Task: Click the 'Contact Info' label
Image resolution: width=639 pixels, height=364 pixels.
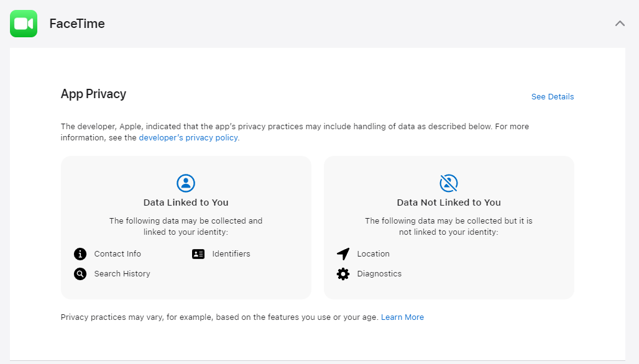Action: (117, 253)
